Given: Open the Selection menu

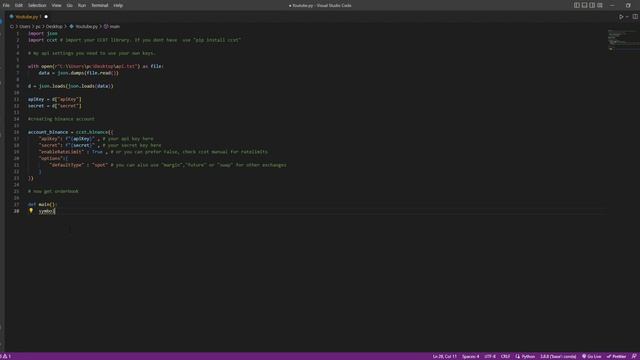Looking at the screenshot, I should pyautogui.click(x=37, y=5).
